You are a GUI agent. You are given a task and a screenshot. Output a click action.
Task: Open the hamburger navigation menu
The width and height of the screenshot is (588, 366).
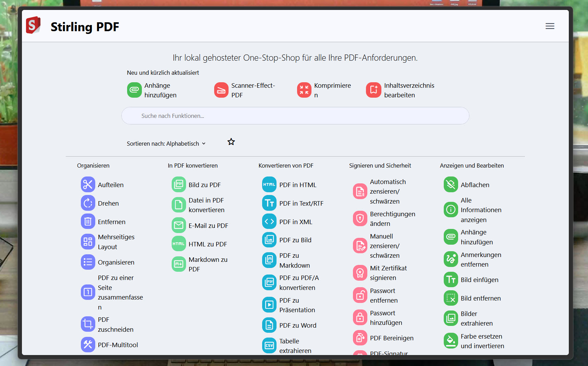[550, 26]
